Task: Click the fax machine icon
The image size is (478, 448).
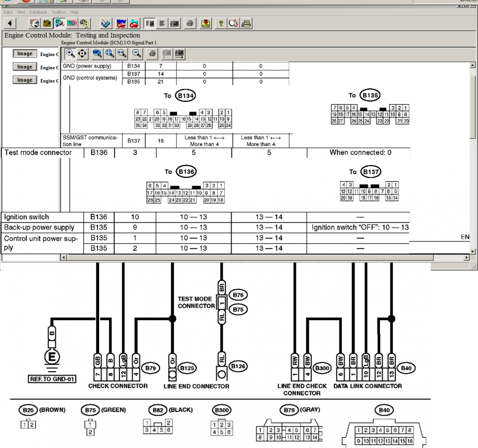Action: pos(246,23)
